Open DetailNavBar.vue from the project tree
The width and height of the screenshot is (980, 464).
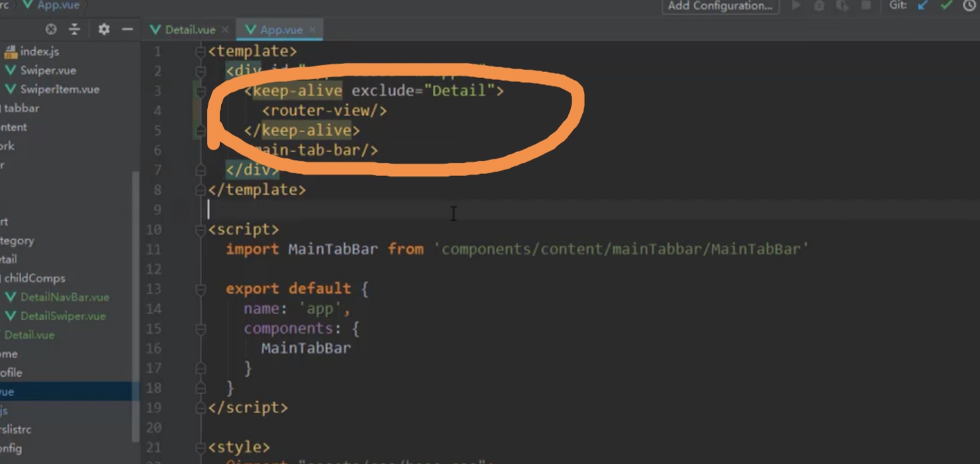[x=65, y=297]
